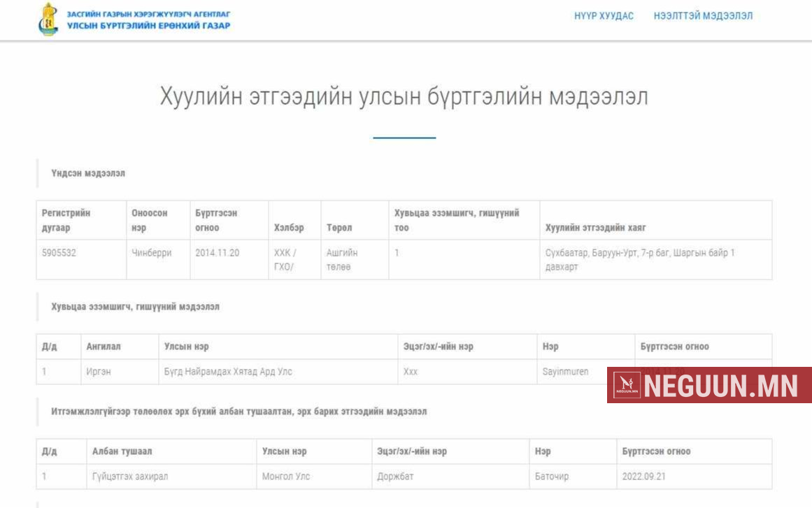Click the NEGUUN.MN watermark logo icon

[x=627, y=386]
